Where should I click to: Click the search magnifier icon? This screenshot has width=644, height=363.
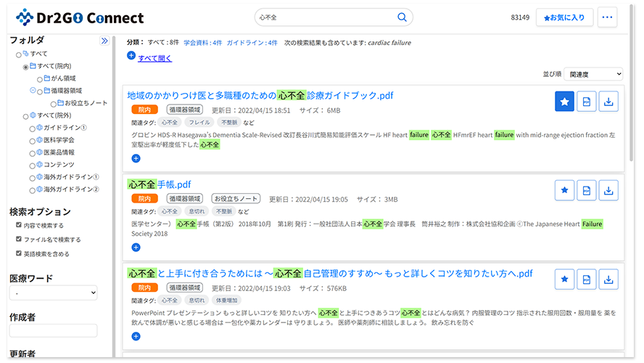(x=402, y=17)
